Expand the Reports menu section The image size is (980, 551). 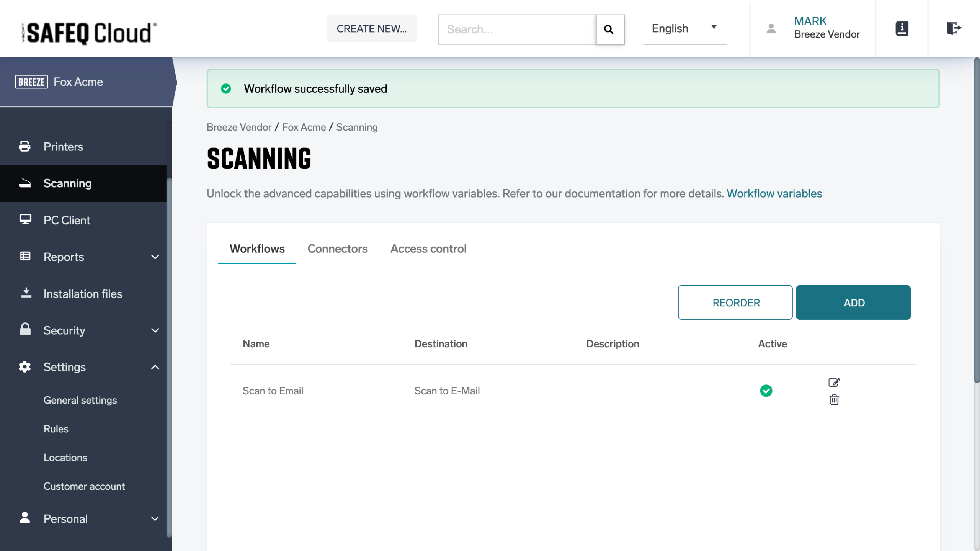click(x=155, y=257)
